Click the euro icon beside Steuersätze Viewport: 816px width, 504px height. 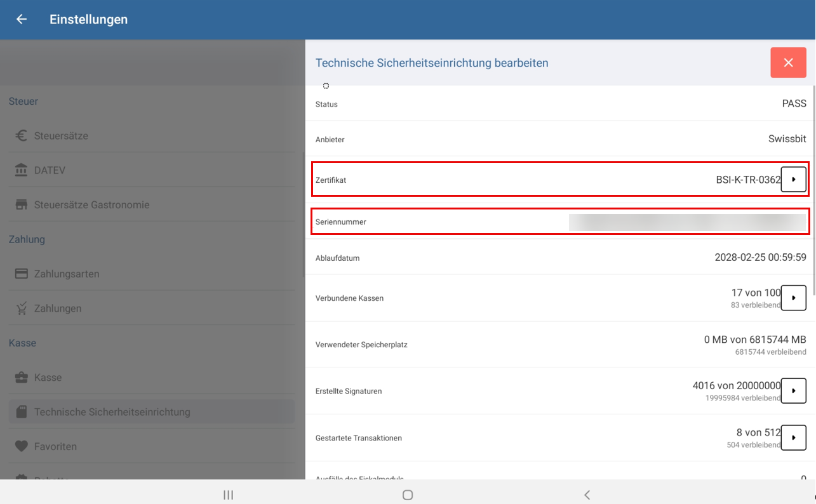pos(21,136)
